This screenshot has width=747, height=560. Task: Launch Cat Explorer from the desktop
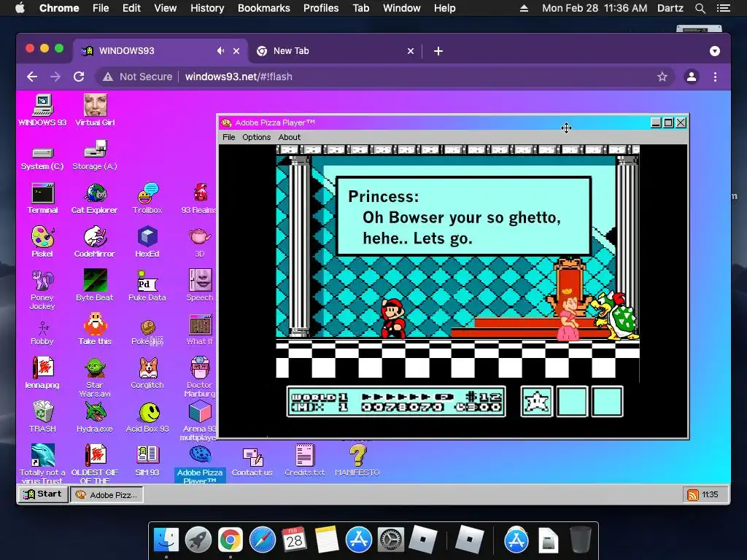point(95,198)
